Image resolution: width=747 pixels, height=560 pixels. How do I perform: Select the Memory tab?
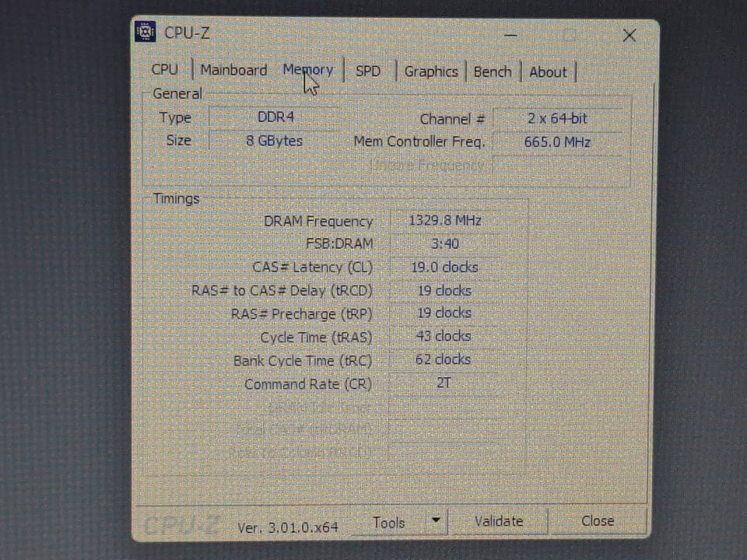pyautogui.click(x=308, y=70)
